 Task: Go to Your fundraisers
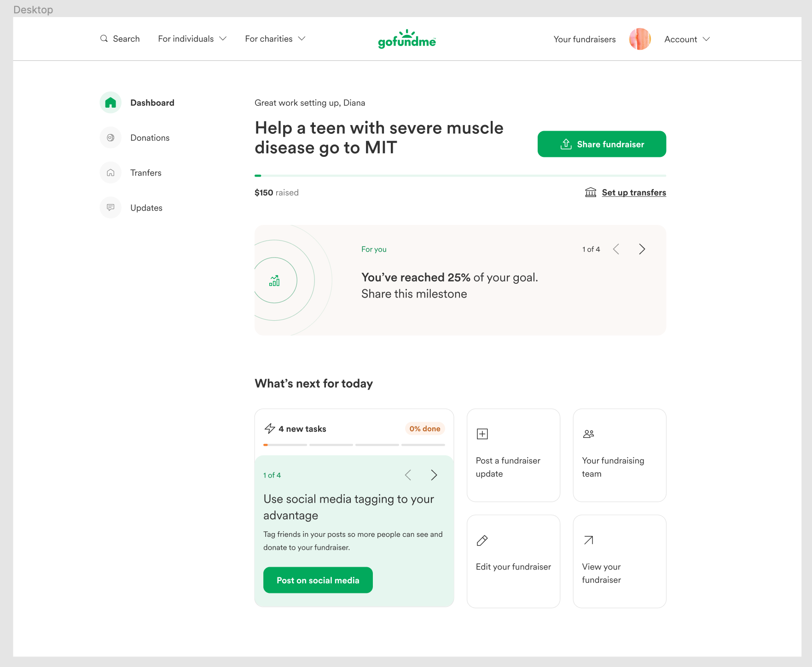[x=585, y=39]
